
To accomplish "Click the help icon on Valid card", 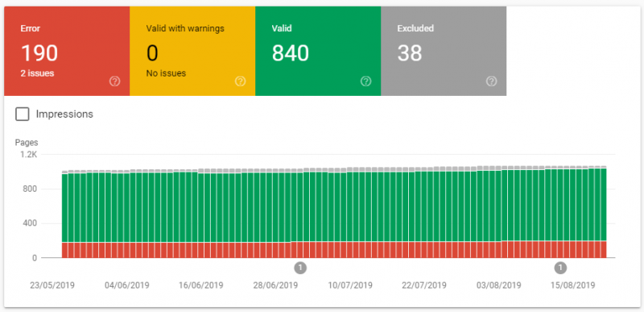I will (366, 81).
